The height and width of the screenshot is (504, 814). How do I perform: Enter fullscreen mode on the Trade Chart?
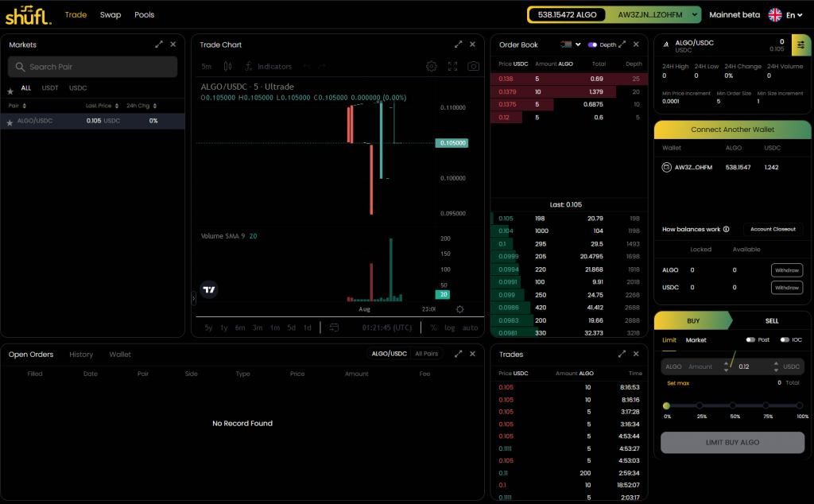pos(454,67)
